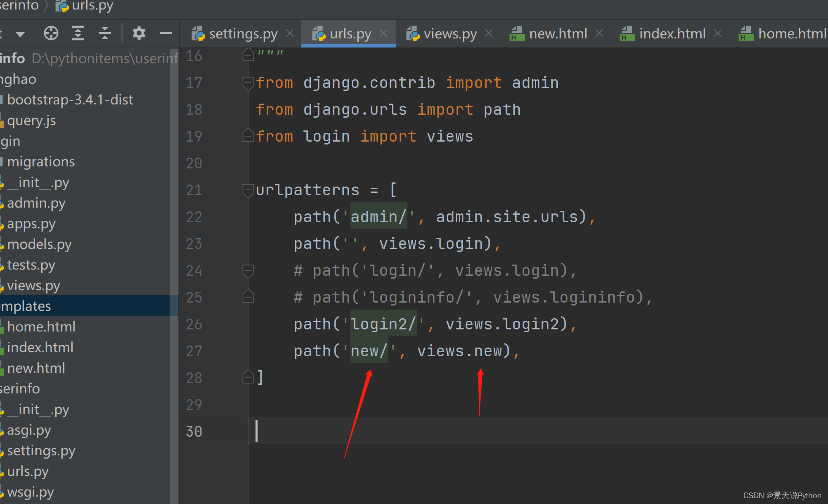Click django.contrib on line 17

tap(369, 83)
